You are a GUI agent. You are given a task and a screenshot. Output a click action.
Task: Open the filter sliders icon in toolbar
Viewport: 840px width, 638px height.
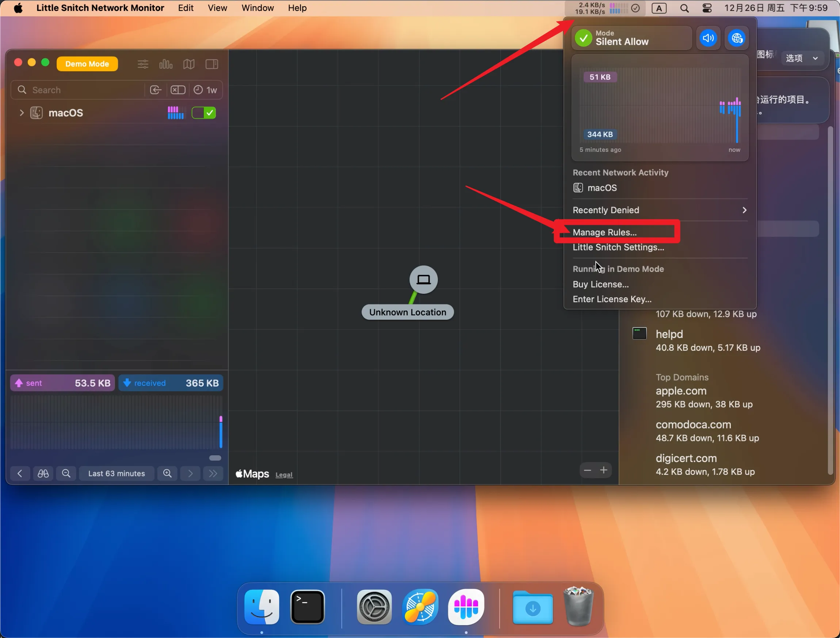(x=143, y=64)
